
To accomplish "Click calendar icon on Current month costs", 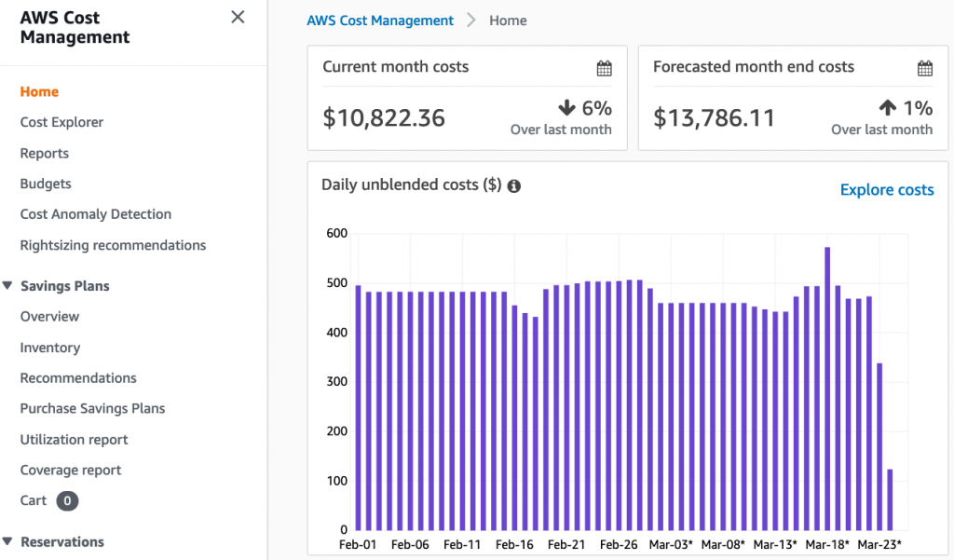I will pos(604,68).
